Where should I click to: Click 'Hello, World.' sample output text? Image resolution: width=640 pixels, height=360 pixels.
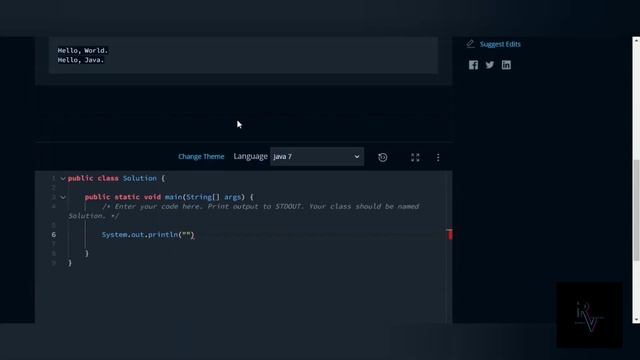tap(82, 51)
